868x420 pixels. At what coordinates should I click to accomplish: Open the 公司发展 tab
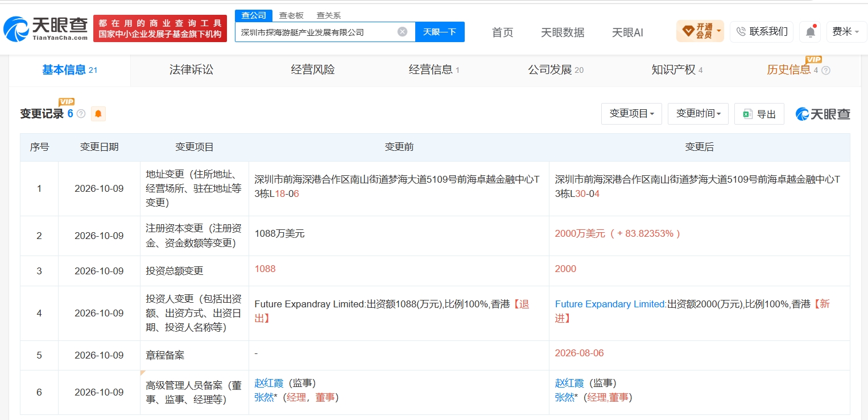pyautogui.click(x=556, y=70)
